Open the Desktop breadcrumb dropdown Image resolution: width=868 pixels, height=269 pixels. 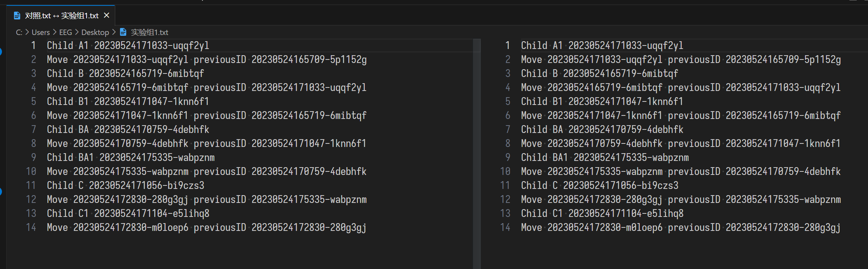[x=96, y=32]
